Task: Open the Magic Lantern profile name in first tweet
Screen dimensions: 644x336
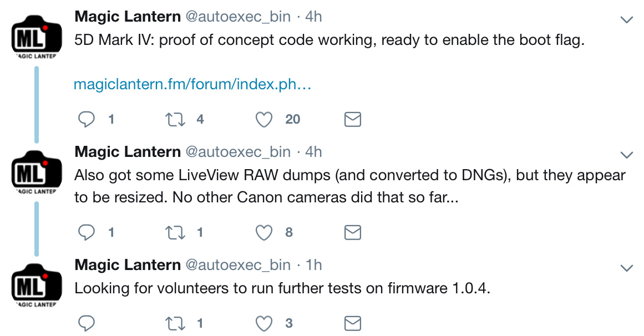Action: point(128,17)
